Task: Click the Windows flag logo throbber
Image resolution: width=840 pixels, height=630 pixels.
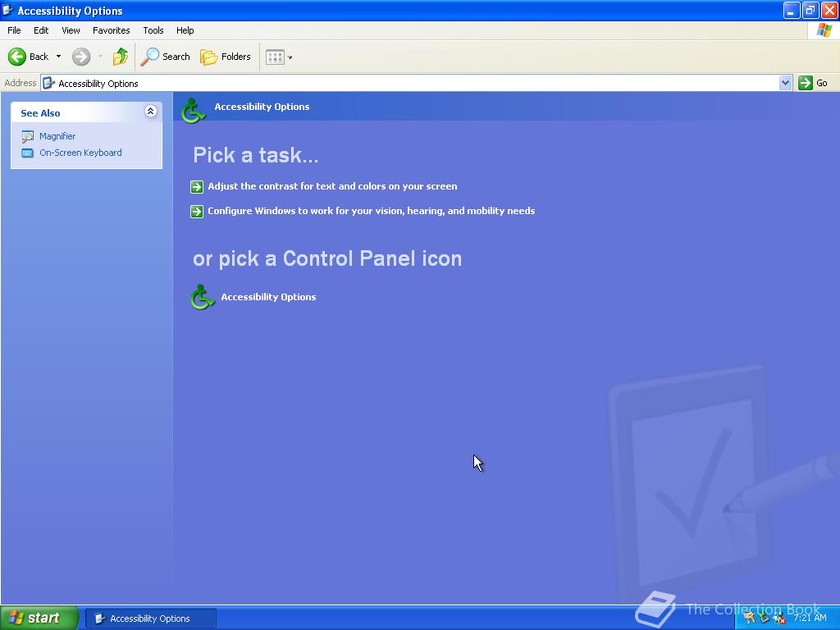Action: click(824, 30)
